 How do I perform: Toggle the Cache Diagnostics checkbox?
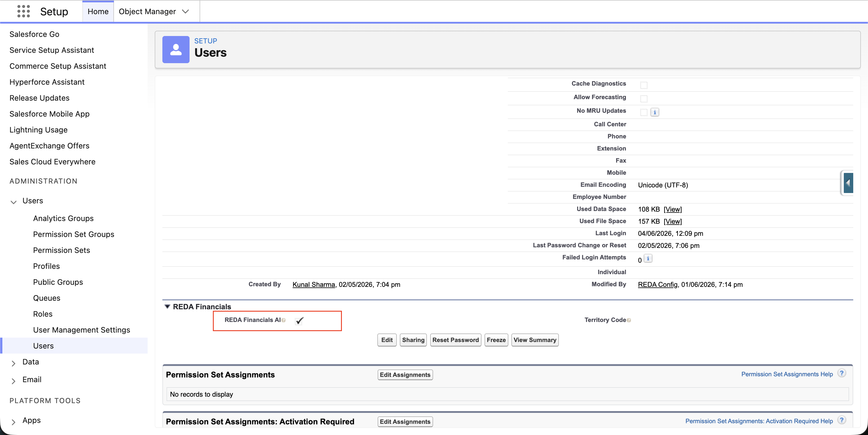point(644,85)
